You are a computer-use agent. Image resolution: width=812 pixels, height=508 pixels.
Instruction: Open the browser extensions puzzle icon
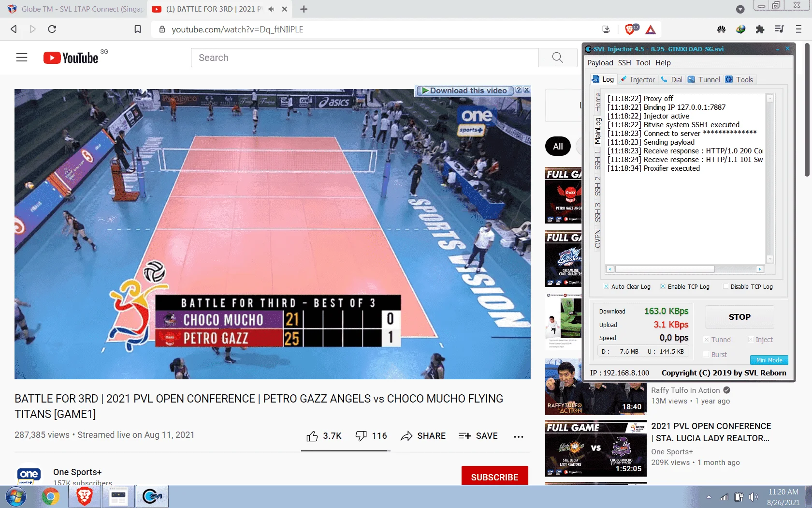coord(760,29)
